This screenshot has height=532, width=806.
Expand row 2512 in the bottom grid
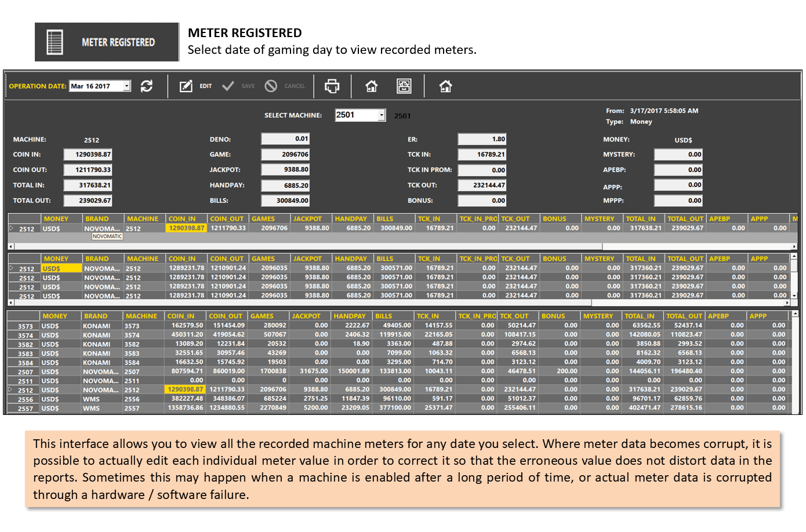[x=10, y=389]
